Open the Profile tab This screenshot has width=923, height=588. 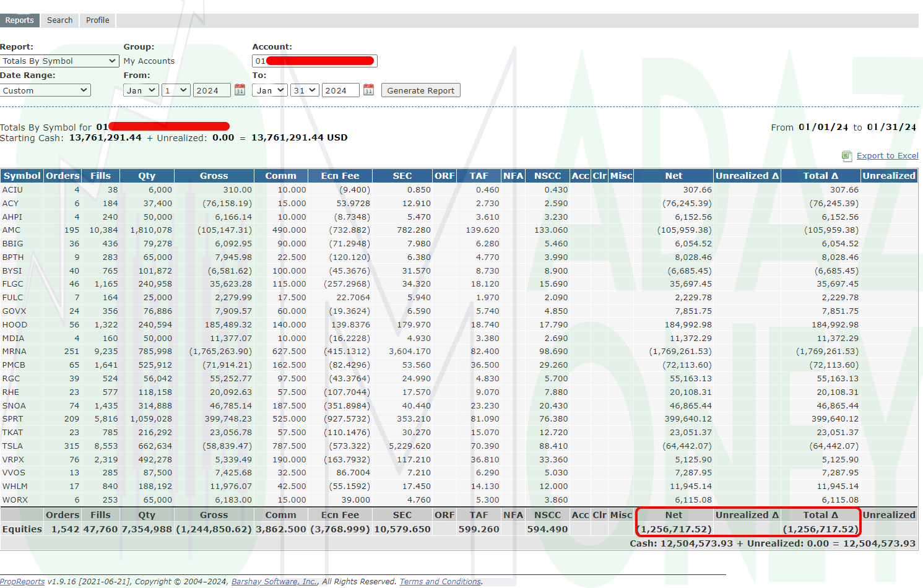[x=98, y=20]
